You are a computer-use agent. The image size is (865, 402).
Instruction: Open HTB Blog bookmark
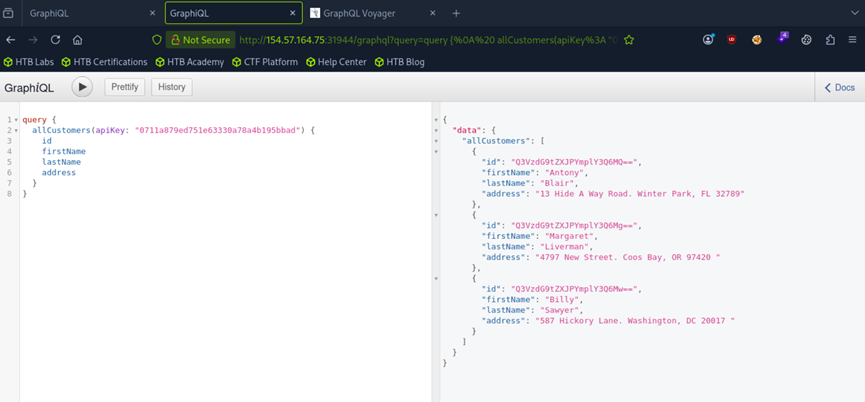(399, 62)
